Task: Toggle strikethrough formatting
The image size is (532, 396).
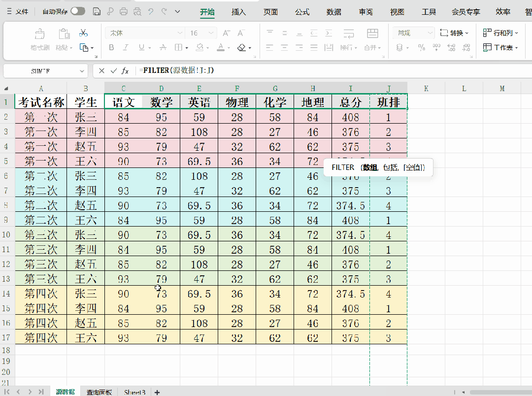Action: pos(163,47)
